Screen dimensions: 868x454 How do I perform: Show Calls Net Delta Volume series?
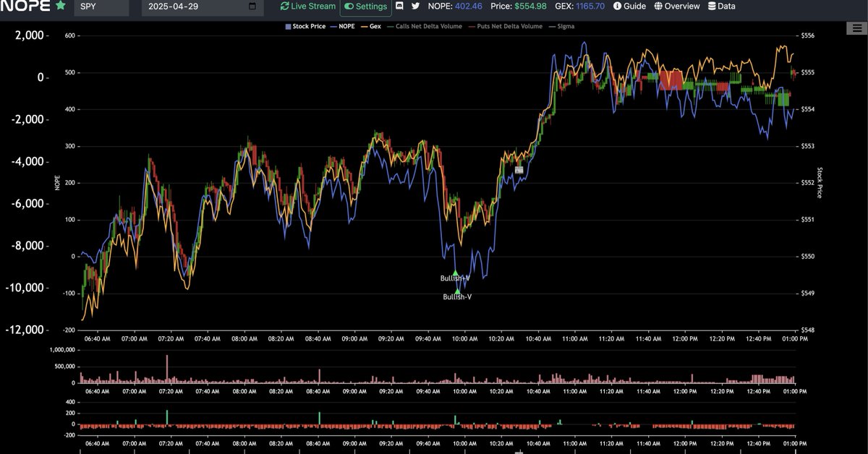[x=423, y=27]
